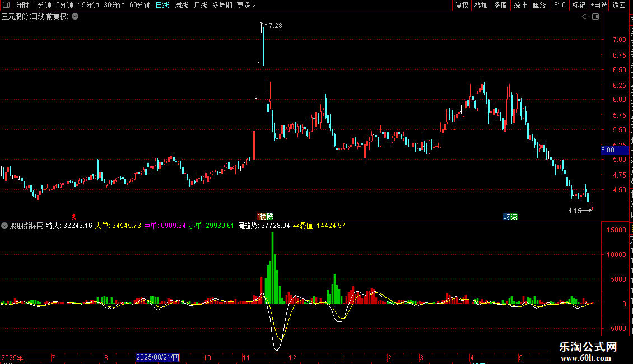The image size is (633, 364).
Task: Open 多周期 multi-period view
Action: [222, 5]
